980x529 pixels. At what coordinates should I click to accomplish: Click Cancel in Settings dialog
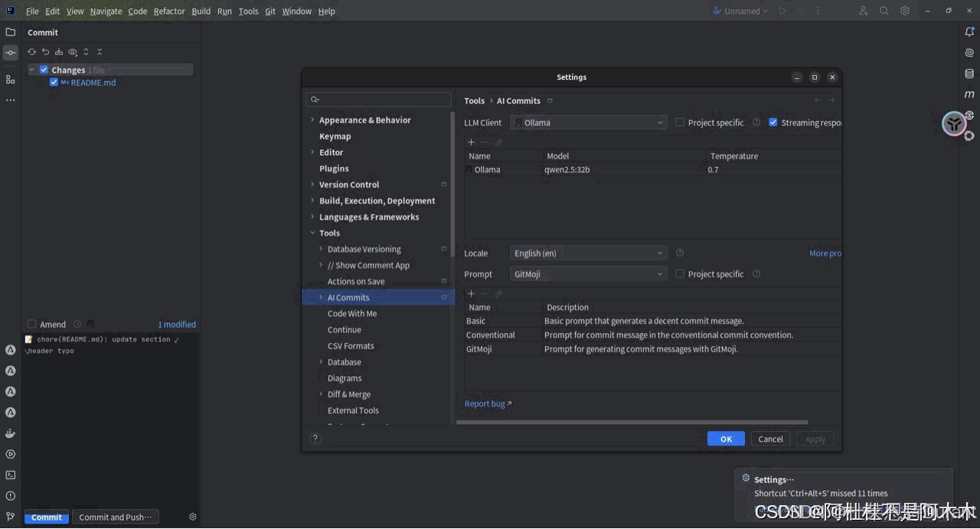770,439
